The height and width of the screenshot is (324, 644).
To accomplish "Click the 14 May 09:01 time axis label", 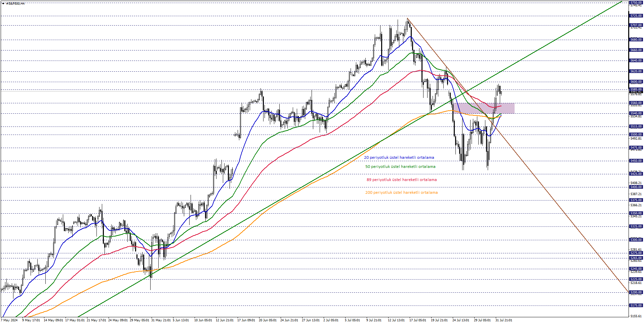I will 53,320.
